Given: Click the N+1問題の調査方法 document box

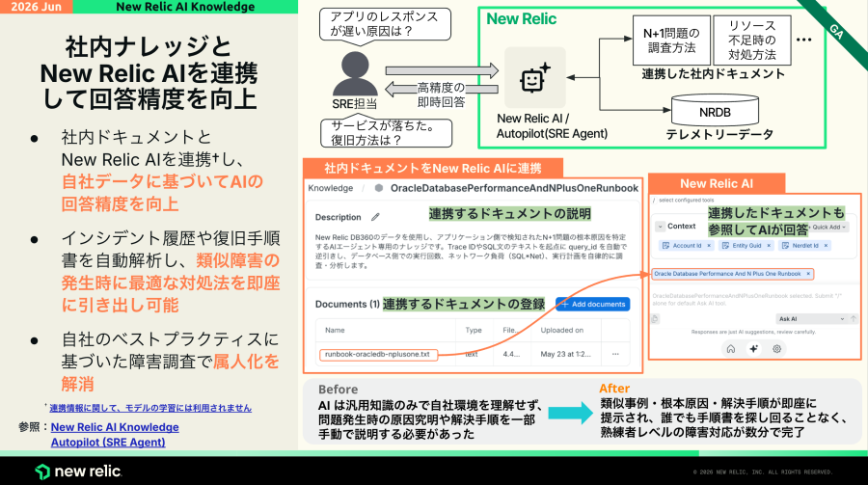Looking at the screenshot, I should [x=671, y=40].
